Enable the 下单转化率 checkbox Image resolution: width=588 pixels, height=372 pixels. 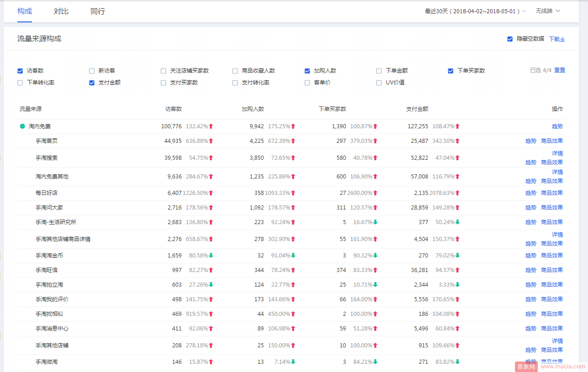pos(20,83)
